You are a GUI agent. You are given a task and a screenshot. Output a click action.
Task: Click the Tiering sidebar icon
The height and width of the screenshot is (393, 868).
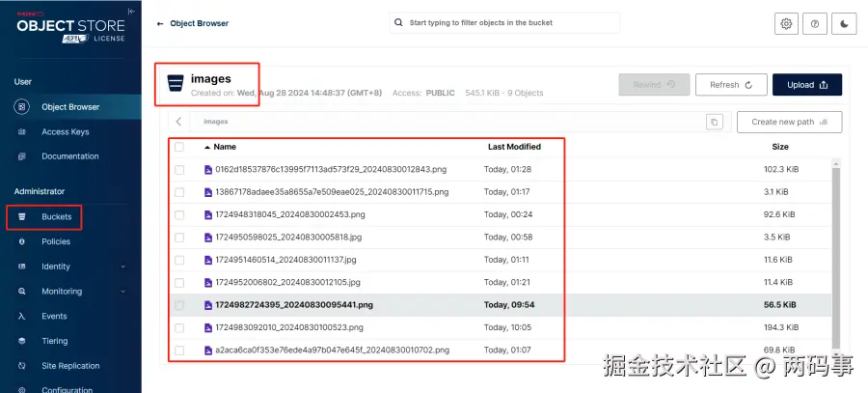[x=21, y=341]
